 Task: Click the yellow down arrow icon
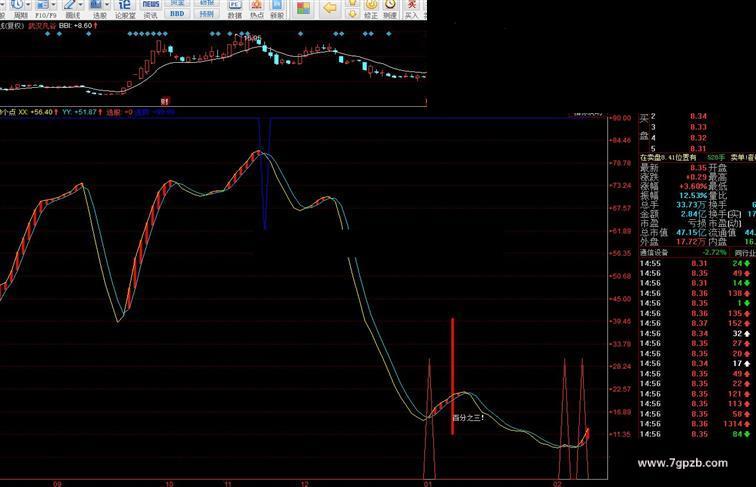click(353, 14)
